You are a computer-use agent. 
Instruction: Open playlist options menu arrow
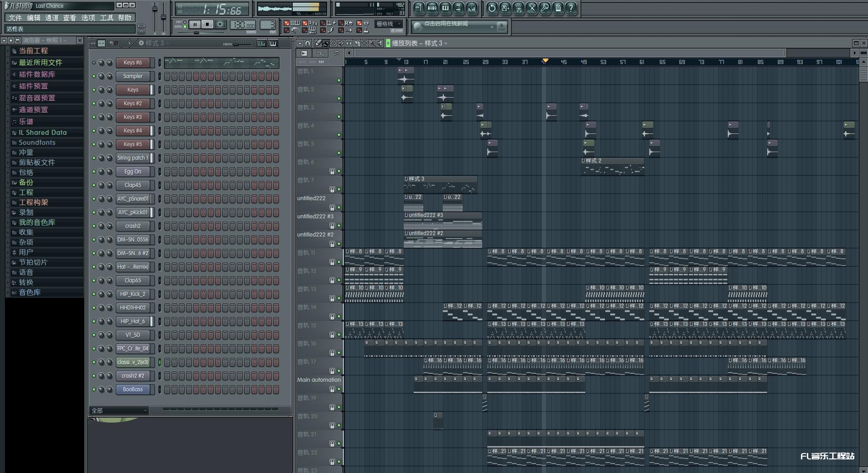click(300, 43)
